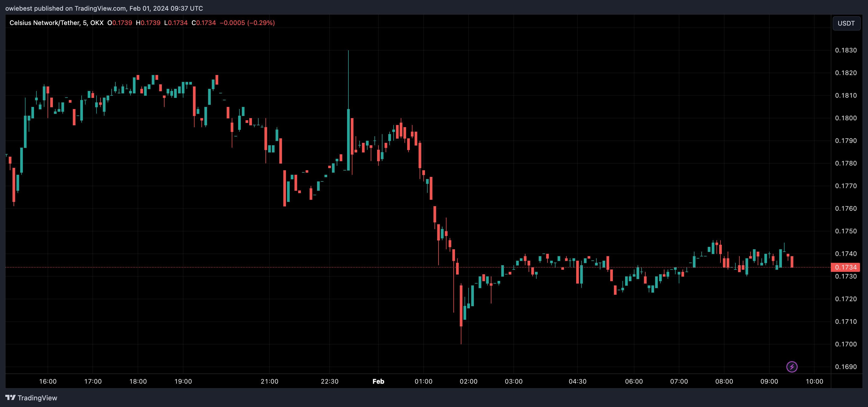
Task: Click the 0.1780 price axis label
Action: click(846, 163)
